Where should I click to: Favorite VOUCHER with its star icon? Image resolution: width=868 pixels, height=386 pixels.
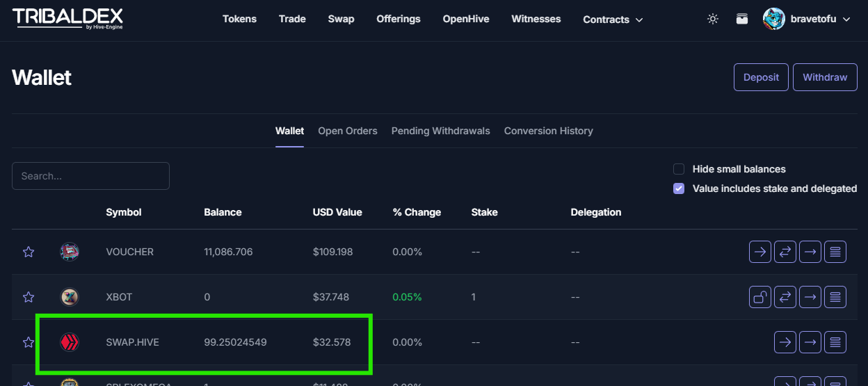[x=29, y=252]
